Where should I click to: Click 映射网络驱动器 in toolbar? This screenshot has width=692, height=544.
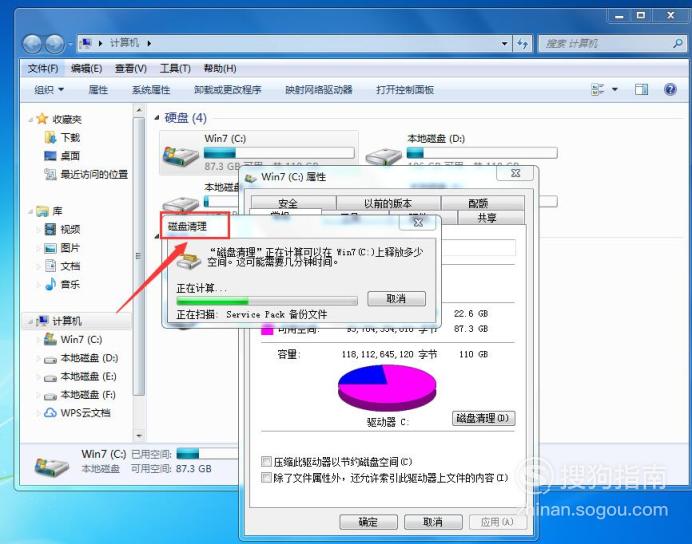point(319,90)
